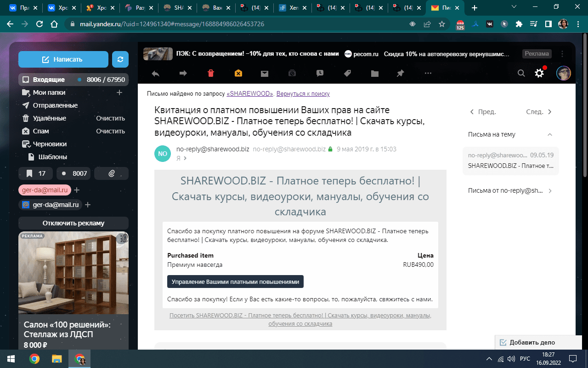Viewport: 588px width, 368px height.
Task: Clear Удалённые folder via Очистить
Action: [110, 118]
